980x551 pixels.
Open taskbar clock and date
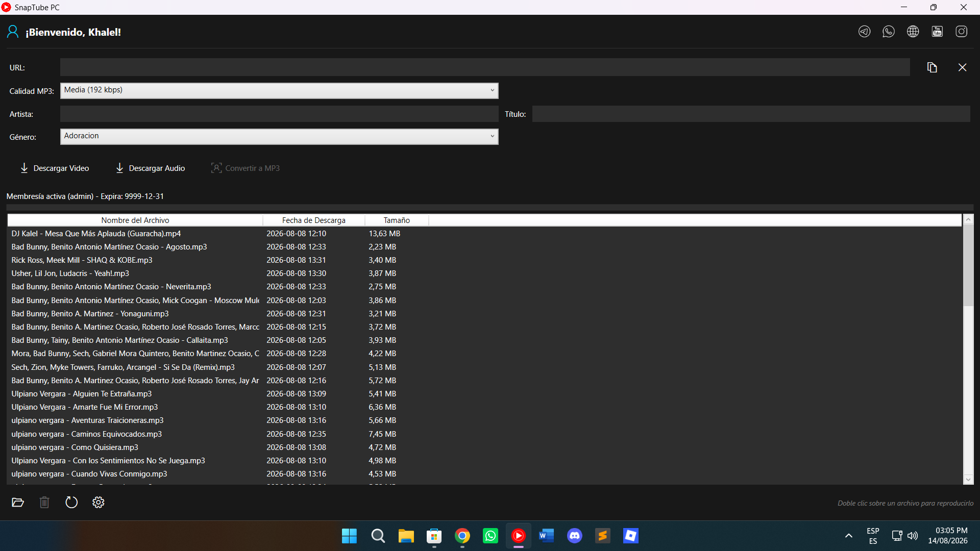947,536
